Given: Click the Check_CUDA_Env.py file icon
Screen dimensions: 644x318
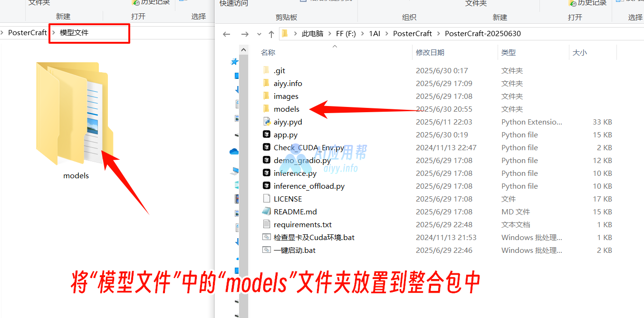Looking at the screenshot, I should click(x=266, y=147).
